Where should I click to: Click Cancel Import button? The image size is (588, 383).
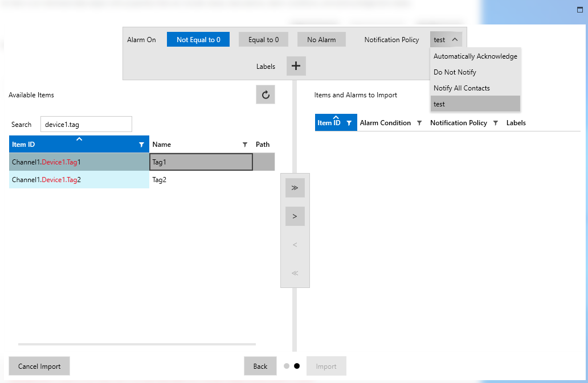(x=39, y=366)
